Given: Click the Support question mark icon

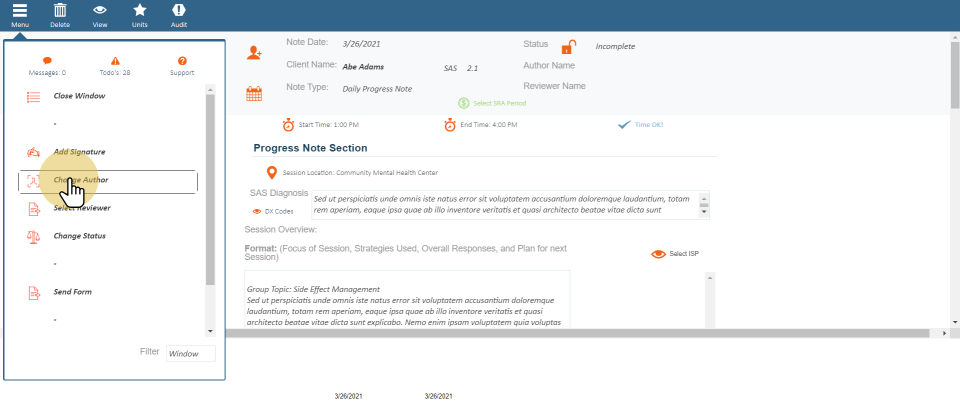Looking at the screenshot, I should click(x=182, y=61).
